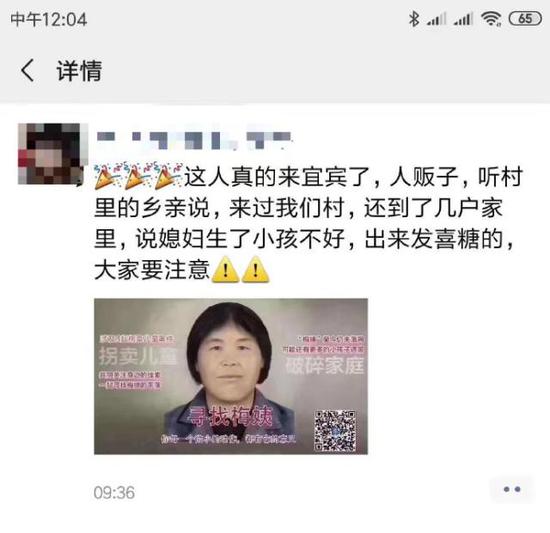550x533 pixels.
Task: Tap the first party popper emoji
Action: pyautogui.click(x=107, y=176)
